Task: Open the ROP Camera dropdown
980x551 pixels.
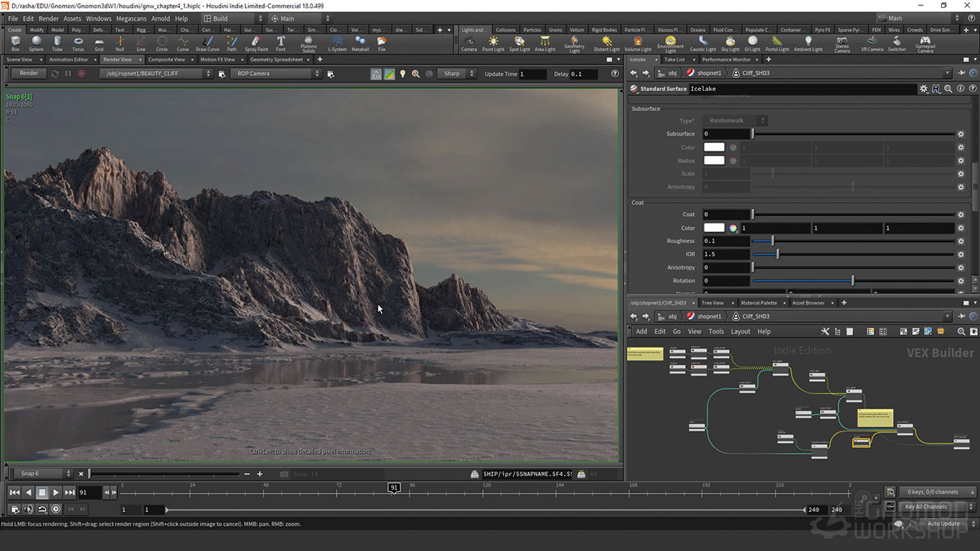Action: click(x=276, y=73)
